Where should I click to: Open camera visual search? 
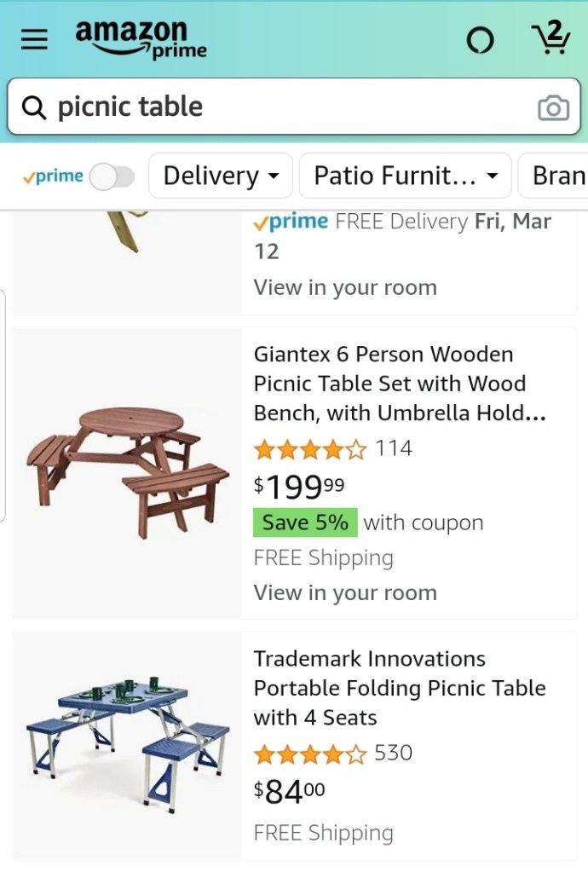553,108
